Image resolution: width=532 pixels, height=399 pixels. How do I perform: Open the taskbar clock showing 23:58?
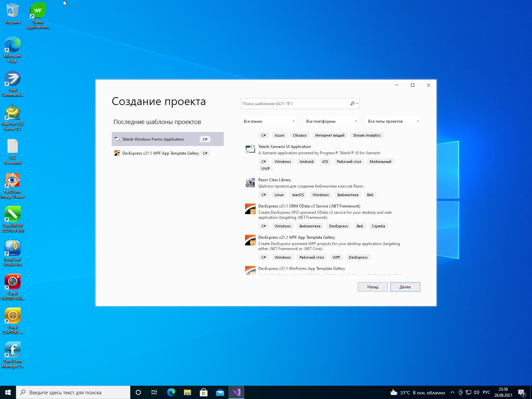[x=503, y=392]
